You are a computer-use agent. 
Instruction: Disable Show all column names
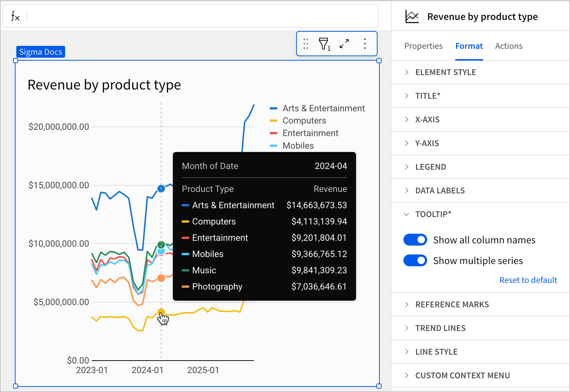pos(415,240)
